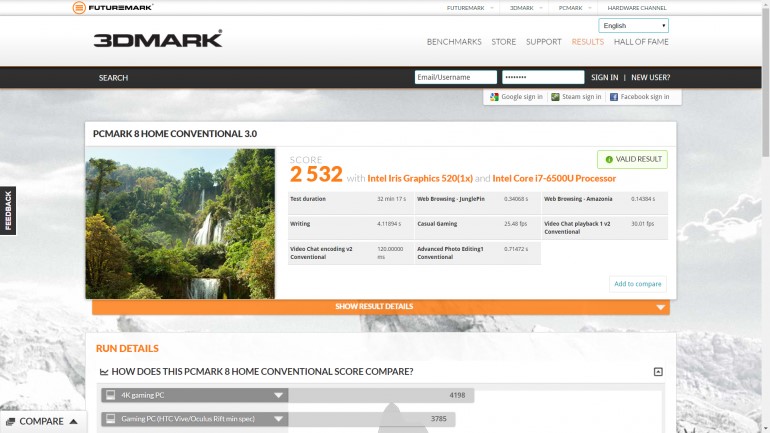Click the Writing result row

coord(351,228)
